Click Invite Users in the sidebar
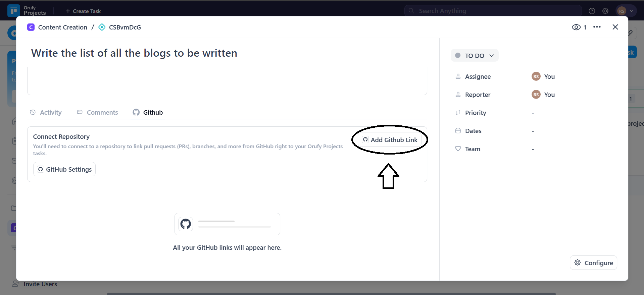 point(35,284)
